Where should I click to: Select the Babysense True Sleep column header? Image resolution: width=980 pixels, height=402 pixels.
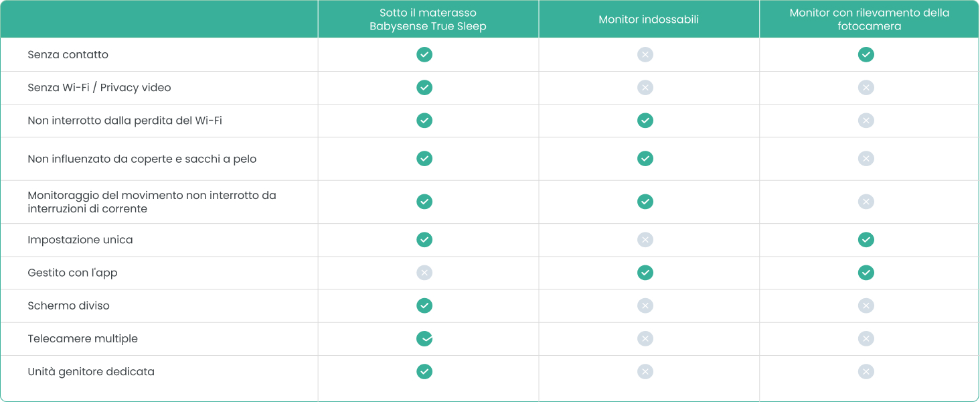click(x=428, y=19)
